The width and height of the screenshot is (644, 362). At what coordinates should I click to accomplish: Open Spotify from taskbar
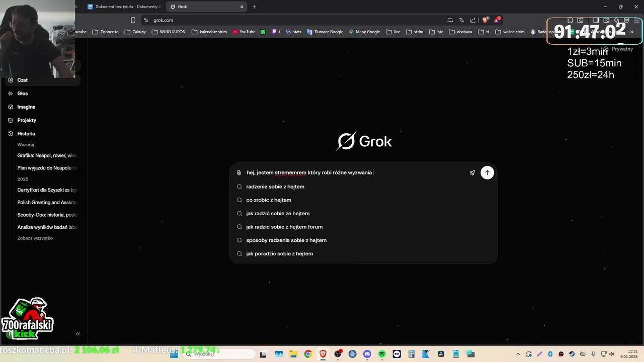[382, 354]
